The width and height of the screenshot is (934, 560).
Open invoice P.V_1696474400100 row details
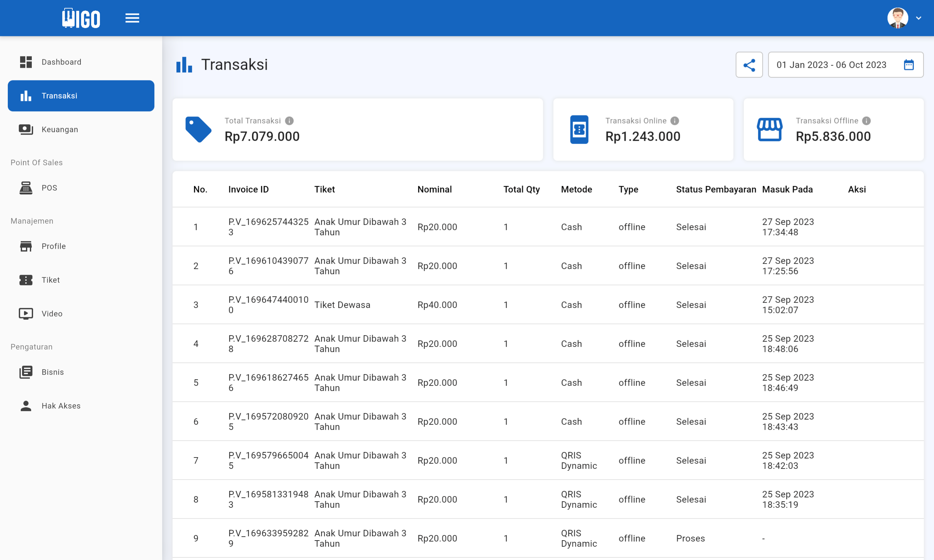(x=268, y=304)
